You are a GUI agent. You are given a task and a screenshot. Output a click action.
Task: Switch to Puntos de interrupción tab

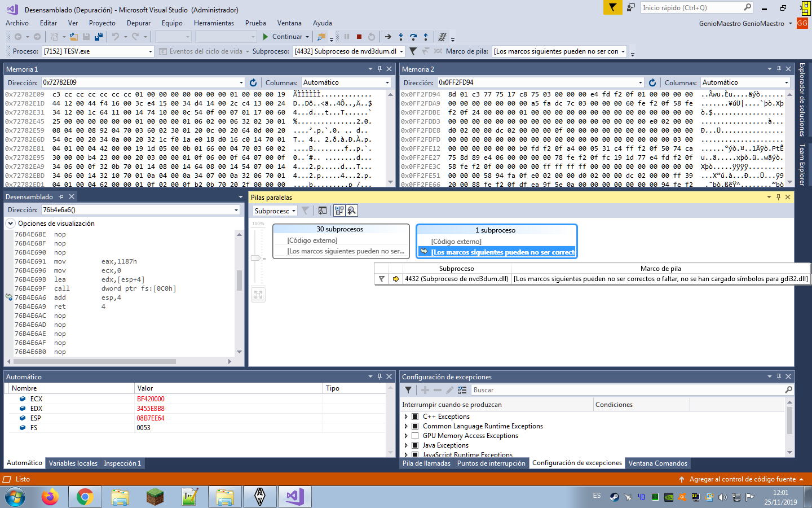[491, 463]
